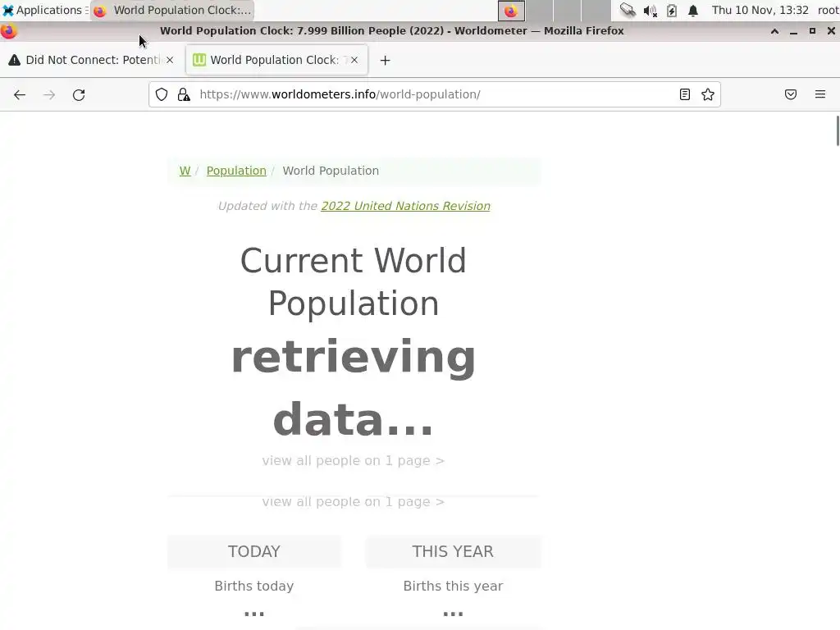Click Current World Population heading
840x630 pixels.
353,282
